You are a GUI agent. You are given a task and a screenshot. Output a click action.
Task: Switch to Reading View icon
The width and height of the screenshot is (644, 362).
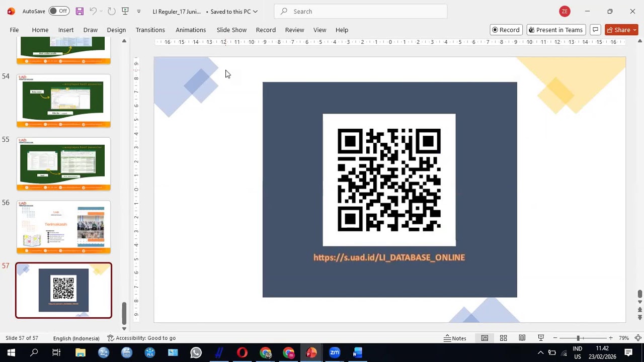522,338
